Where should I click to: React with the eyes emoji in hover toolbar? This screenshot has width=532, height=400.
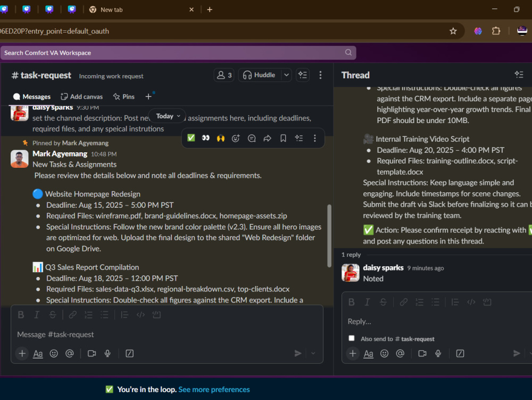point(205,138)
